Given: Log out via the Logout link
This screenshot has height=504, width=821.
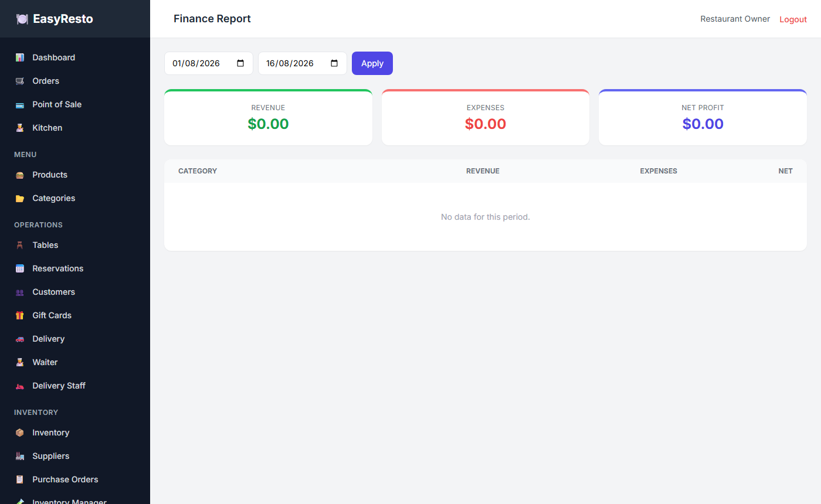Looking at the screenshot, I should point(793,19).
